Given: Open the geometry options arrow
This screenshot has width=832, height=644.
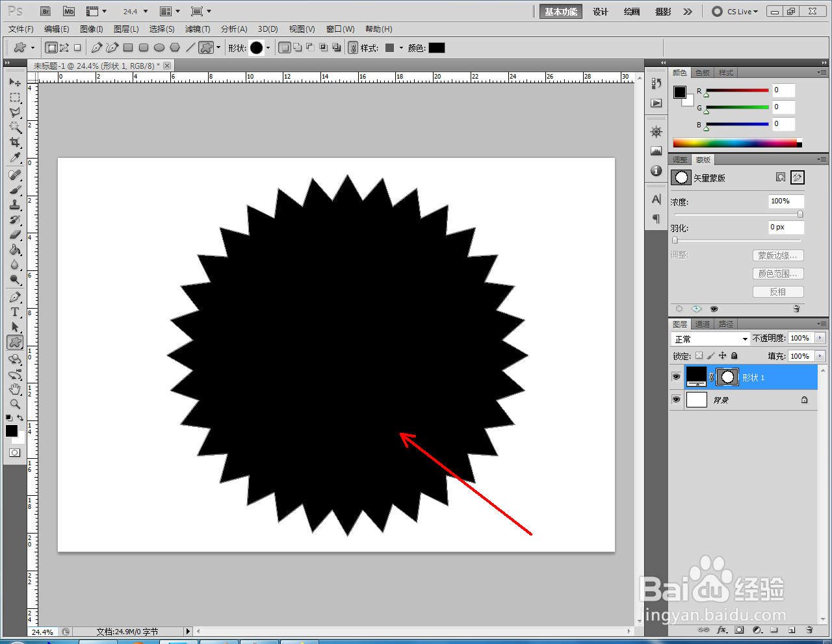Looking at the screenshot, I should [218, 47].
